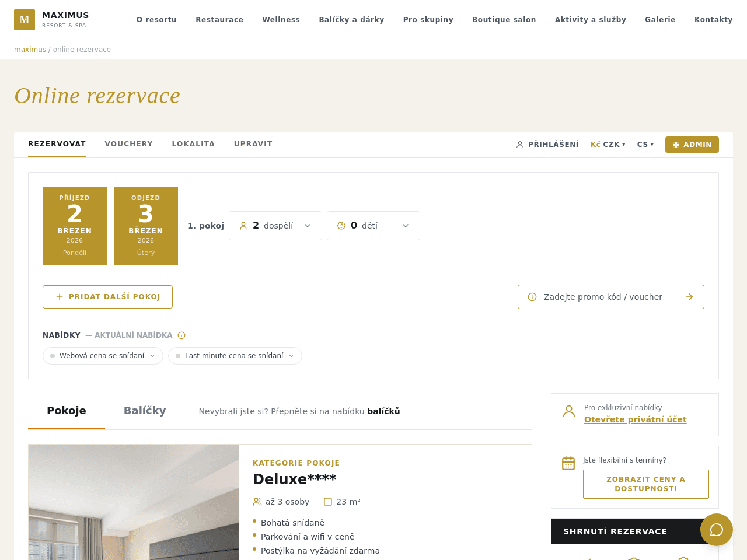Switch to the Upravit tab
Viewport: 747px width, 560px height.
pyautogui.click(x=253, y=144)
